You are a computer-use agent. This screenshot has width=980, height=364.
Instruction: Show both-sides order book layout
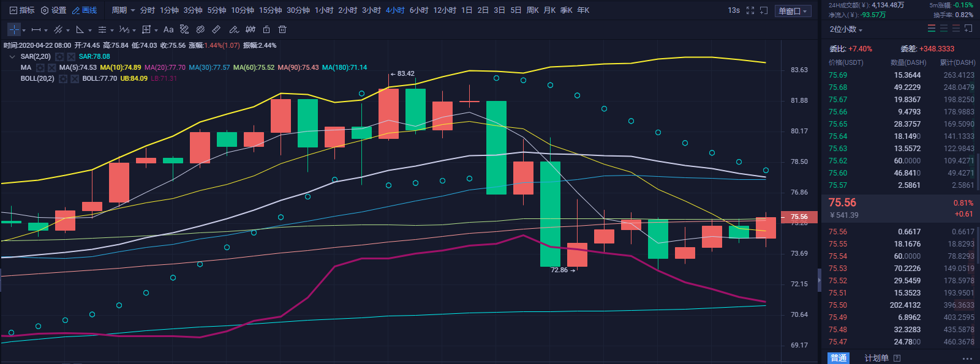click(932, 29)
